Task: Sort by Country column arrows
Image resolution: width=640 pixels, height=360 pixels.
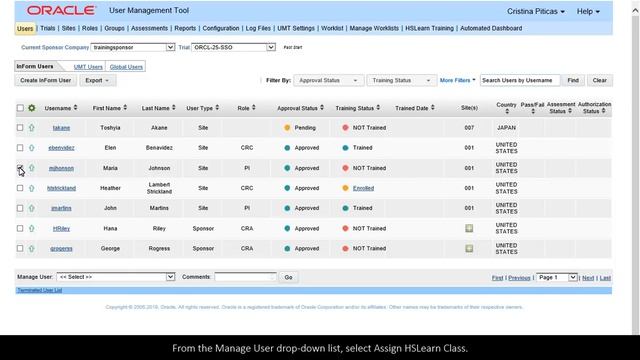Action: point(507,111)
